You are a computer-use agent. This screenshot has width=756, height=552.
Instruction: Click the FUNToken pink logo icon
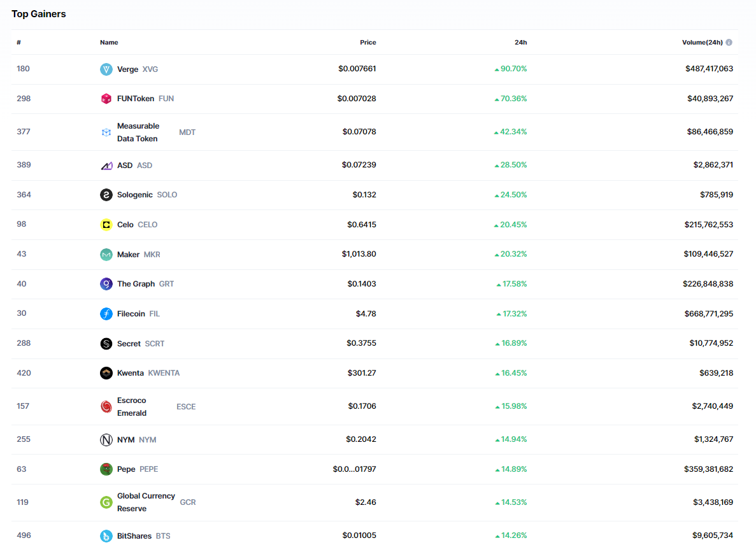106,99
